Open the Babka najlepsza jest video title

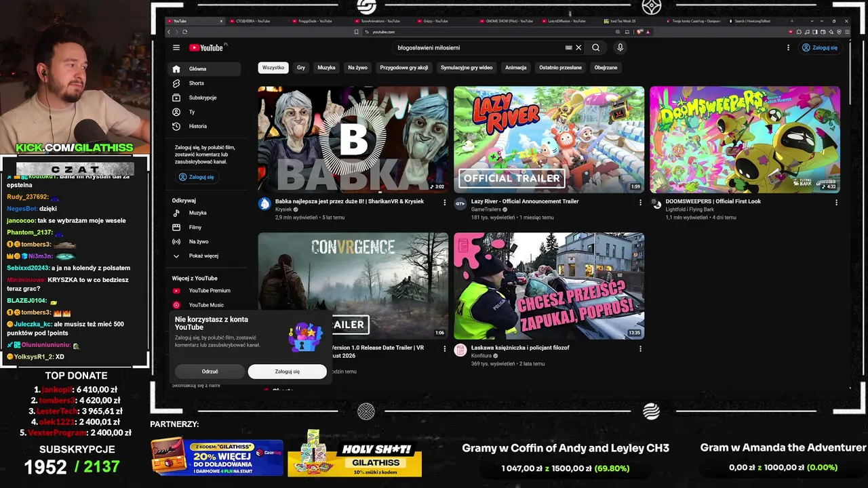[x=349, y=201]
